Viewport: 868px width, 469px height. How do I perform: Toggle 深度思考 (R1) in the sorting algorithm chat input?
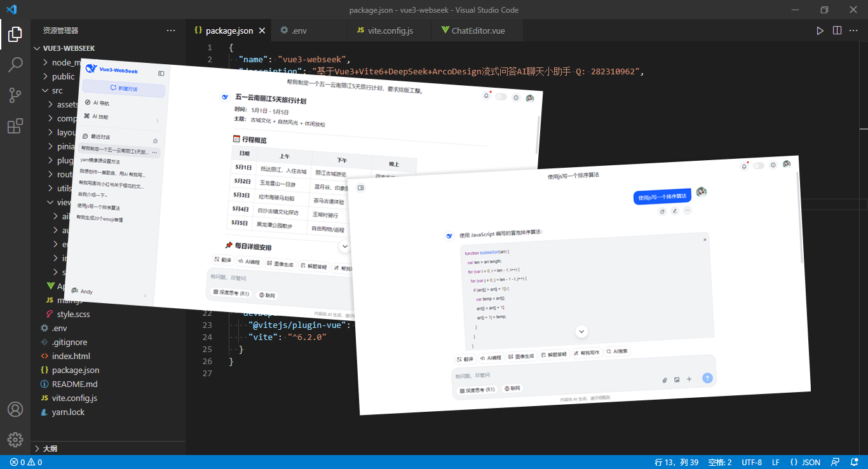pos(477,390)
